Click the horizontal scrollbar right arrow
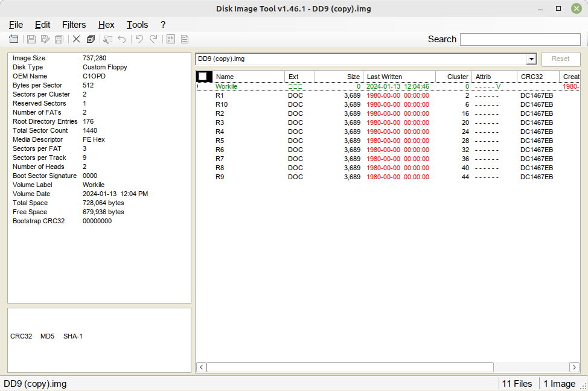The image size is (588, 391). [574, 367]
